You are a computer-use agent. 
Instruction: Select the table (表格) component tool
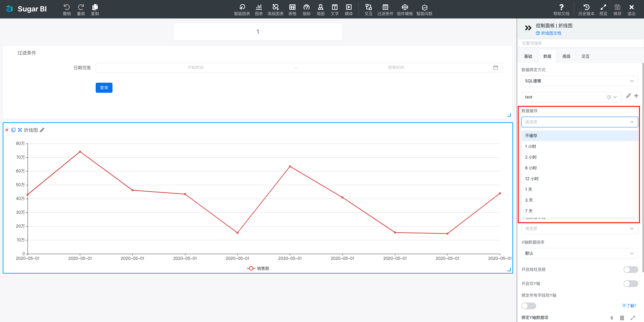[292, 9]
